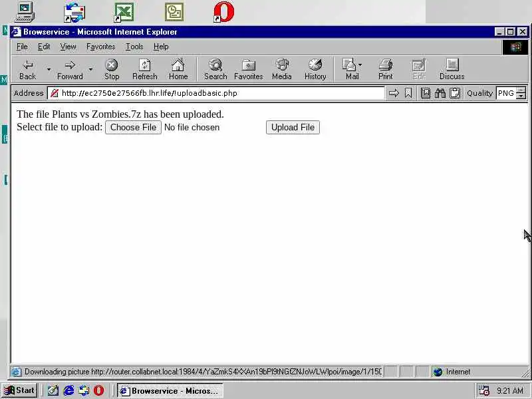Open the Help menu
The image size is (532, 399).
coord(161,47)
